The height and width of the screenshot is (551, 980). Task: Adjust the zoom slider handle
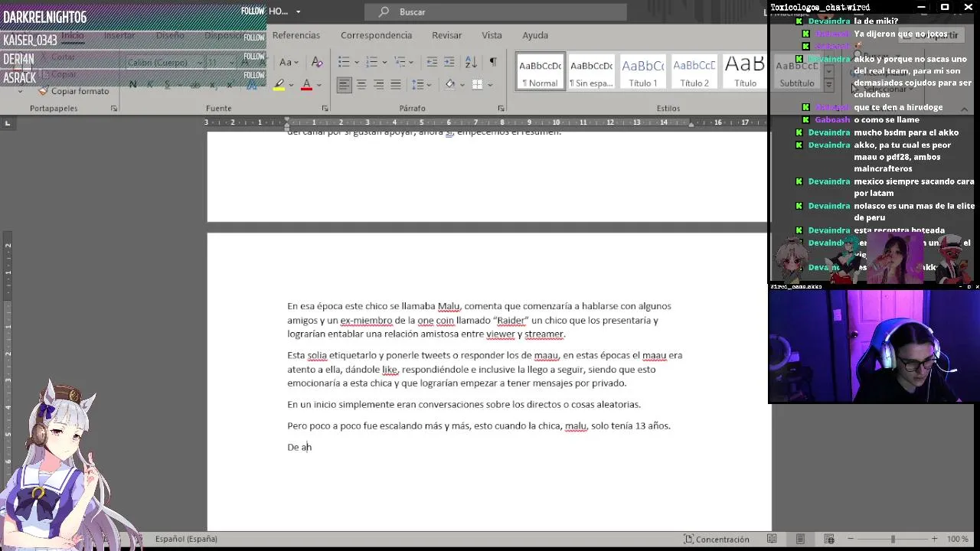pyautogui.click(x=893, y=539)
